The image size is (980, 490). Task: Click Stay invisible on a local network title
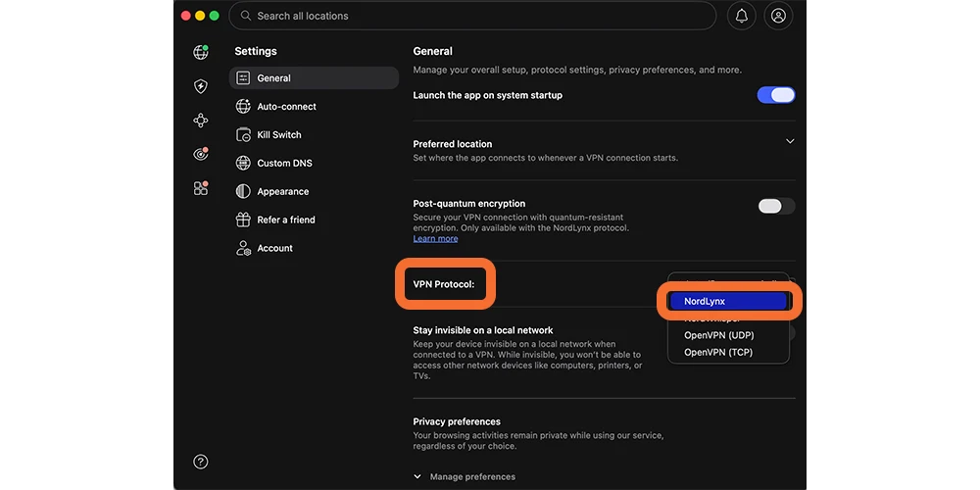click(x=483, y=330)
